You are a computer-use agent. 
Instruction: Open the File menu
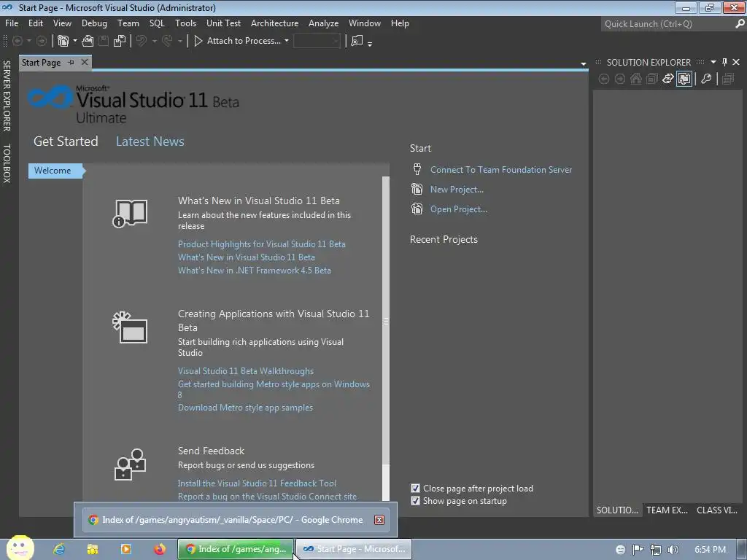(12, 23)
